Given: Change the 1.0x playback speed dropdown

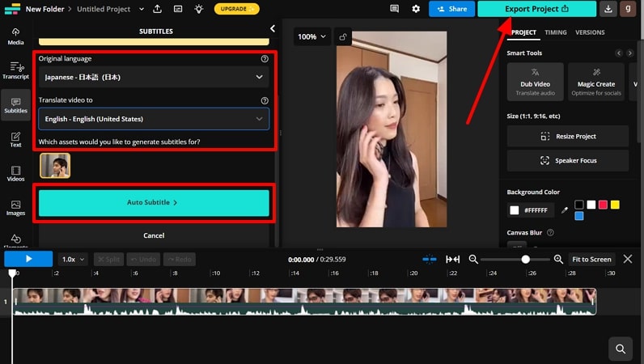Looking at the screenshot, I should pos(74,260).
